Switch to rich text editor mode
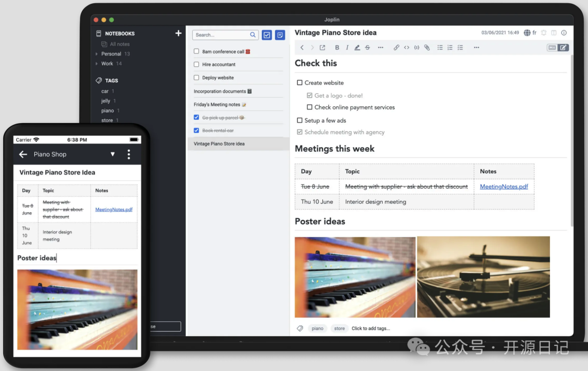588x371 pixels. pos(563,47)
